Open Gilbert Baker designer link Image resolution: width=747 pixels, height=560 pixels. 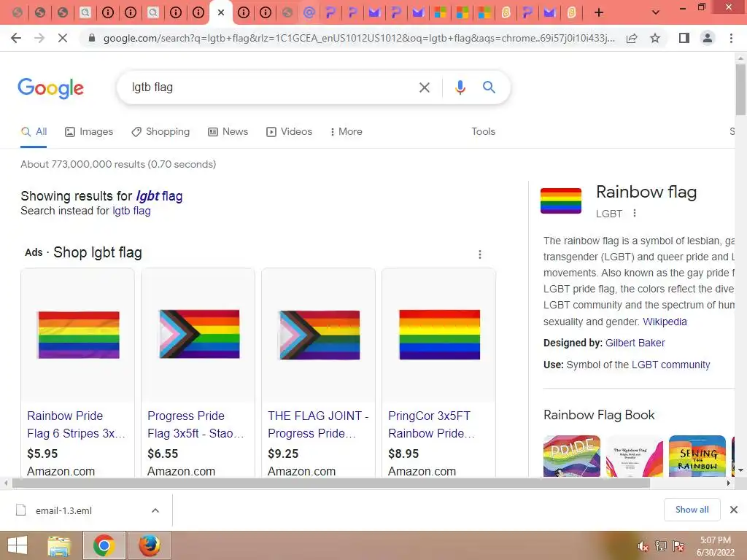coord(635,343)
